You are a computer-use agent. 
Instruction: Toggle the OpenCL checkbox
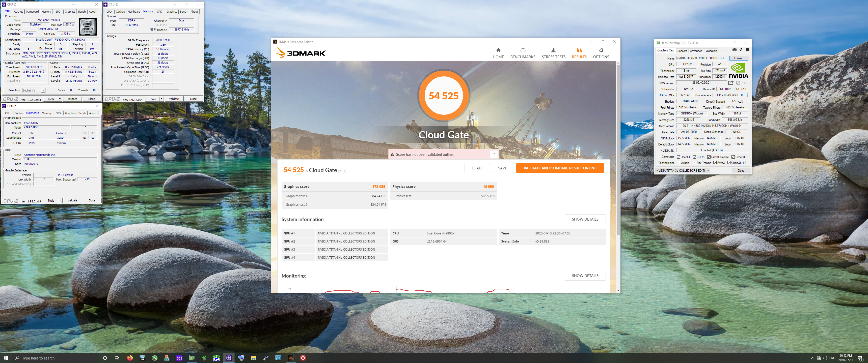point(678,157)
